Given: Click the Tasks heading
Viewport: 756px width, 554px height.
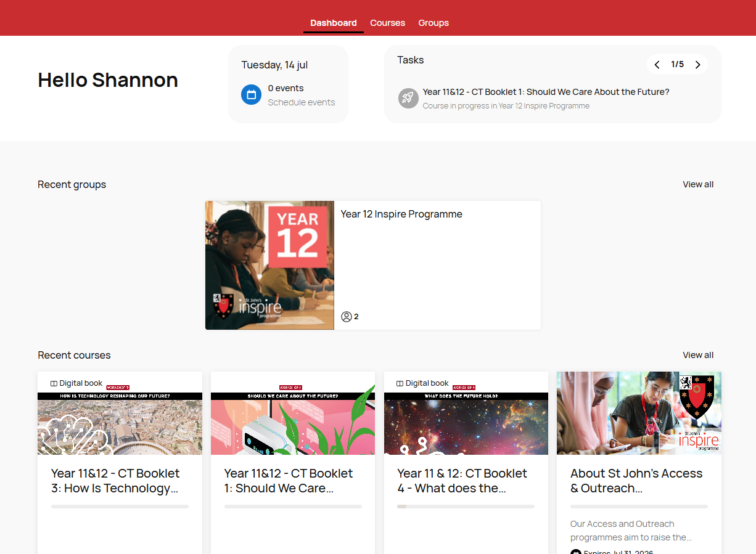Looking at the screenshot, I should (410, 60).
